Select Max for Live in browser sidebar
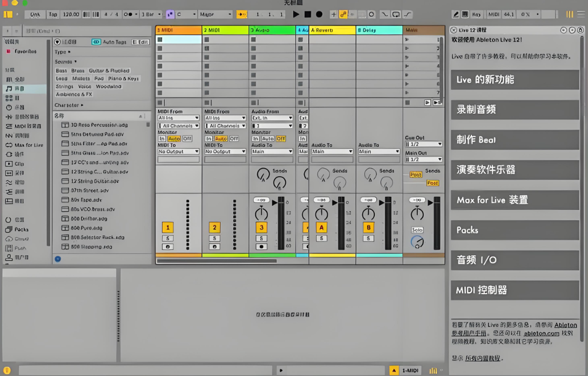This screenshot has width=588, height=376. [25, 145]
